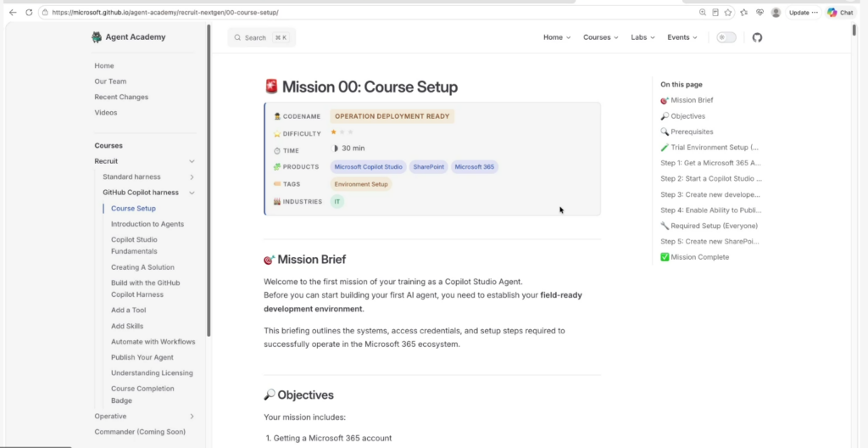This screenshot has width=868, height=448.
Task: Click the target icon beside Mission Brief heading
Action: click(269, 260)
